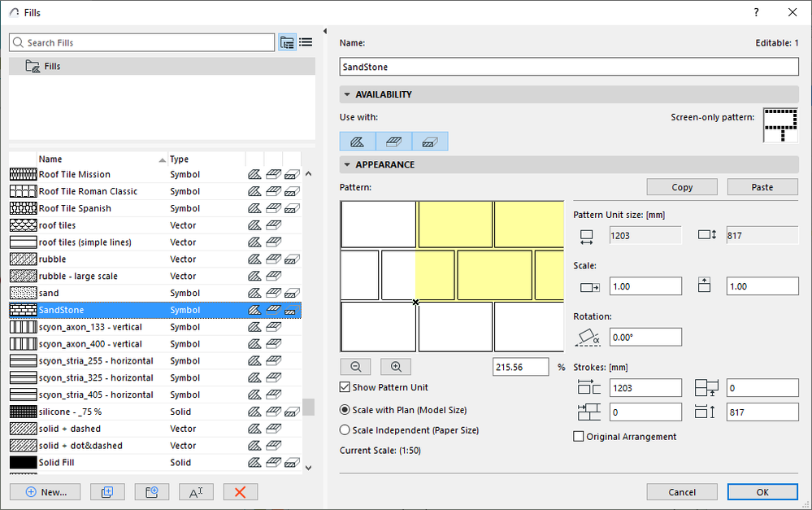The width and height of the screenshot is (812, 510).
Task: Click the rename fill icon button
Action: (195, 491)
